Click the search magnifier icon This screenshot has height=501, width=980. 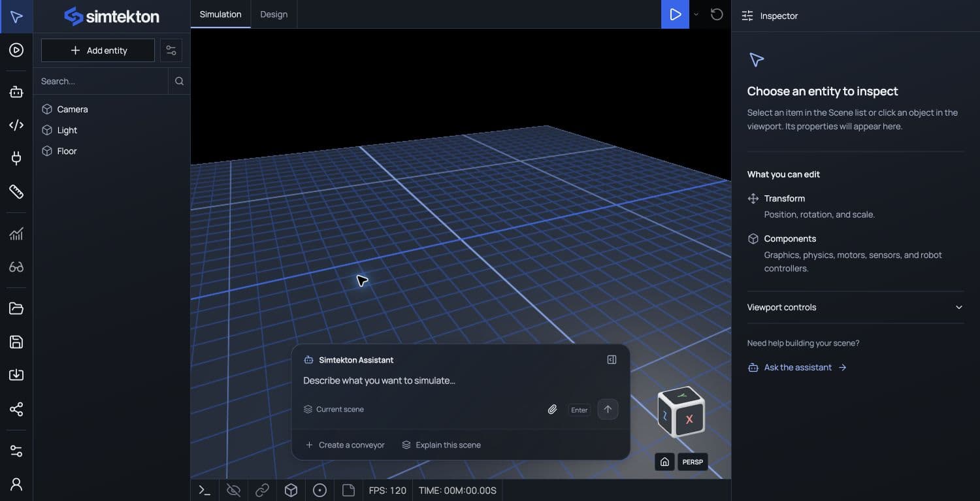(179, 81)
